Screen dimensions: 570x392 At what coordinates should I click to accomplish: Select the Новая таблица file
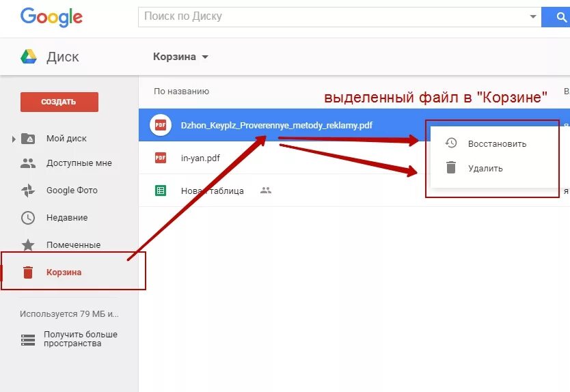pos(213,191)
